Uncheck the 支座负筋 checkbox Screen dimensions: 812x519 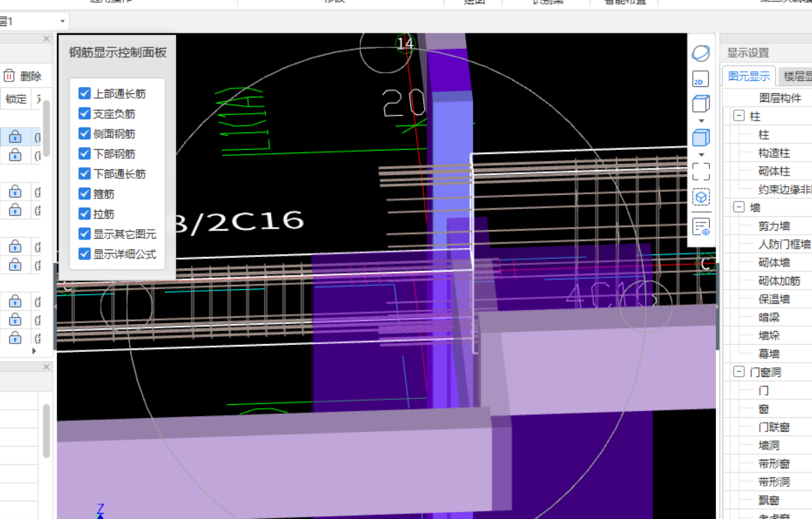click(x=84, y=114)
